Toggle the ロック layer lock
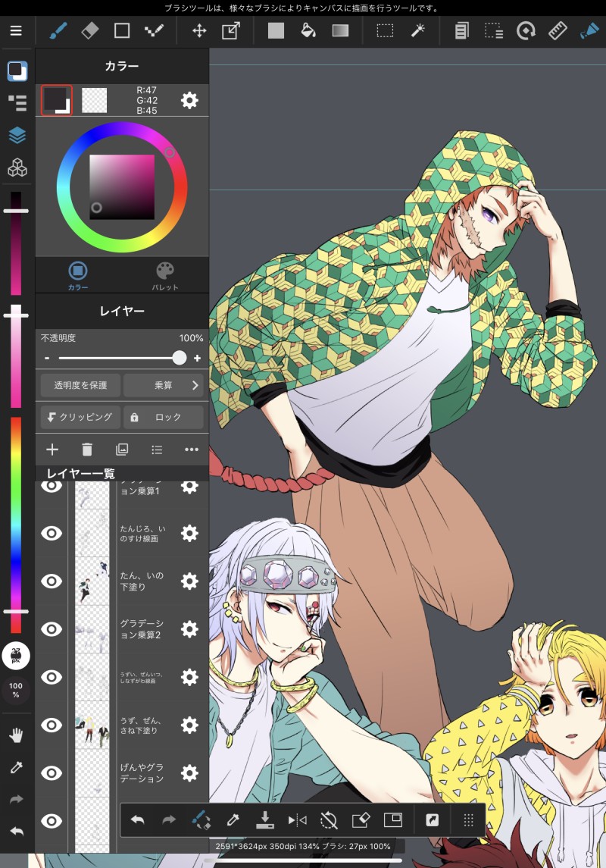Viewport: 606px width, 868px height. pyautogui.click(x=164, y=417)
